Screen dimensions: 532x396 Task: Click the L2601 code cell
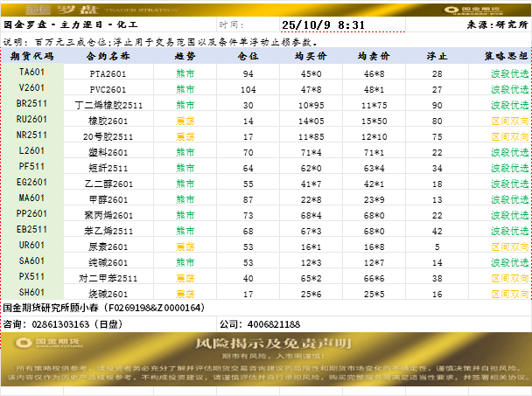(31, 150)
